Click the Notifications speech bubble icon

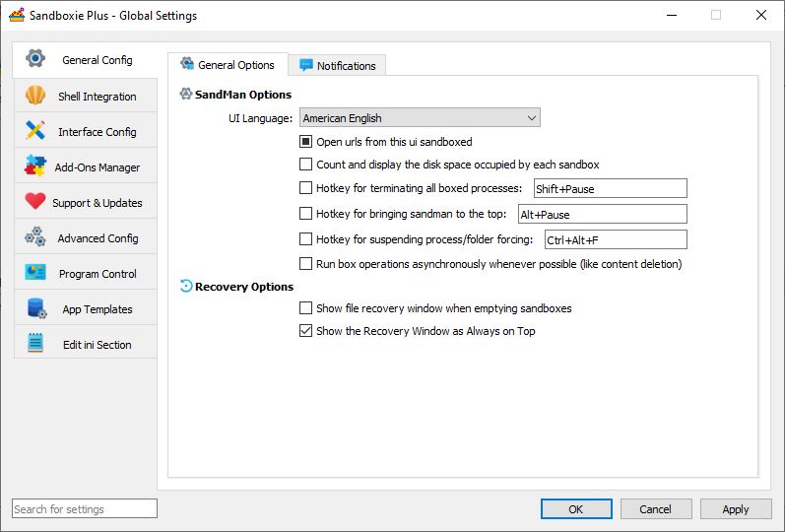click(x=306, y=65)
